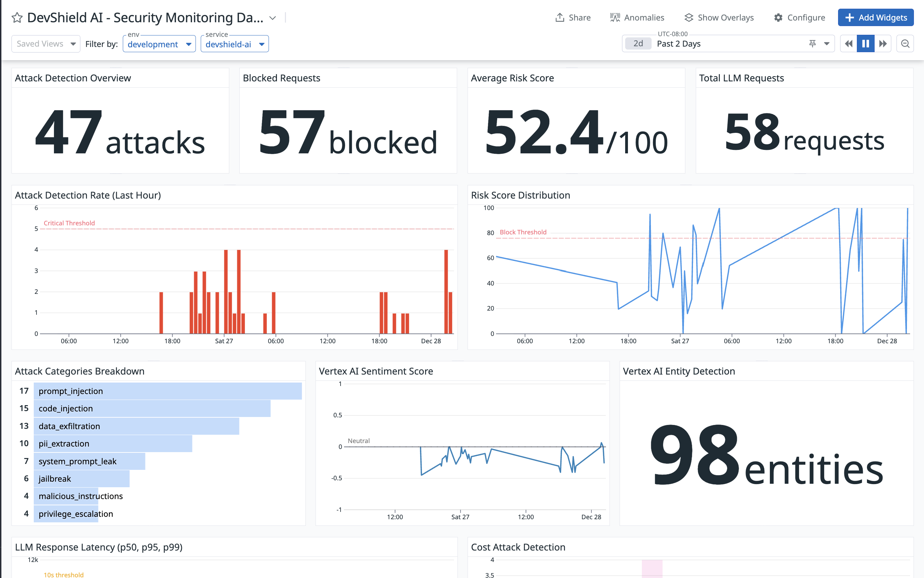The image size is (924, 578).
Task: Click the Show Overlays layers icon
Action: coord(688,18)
